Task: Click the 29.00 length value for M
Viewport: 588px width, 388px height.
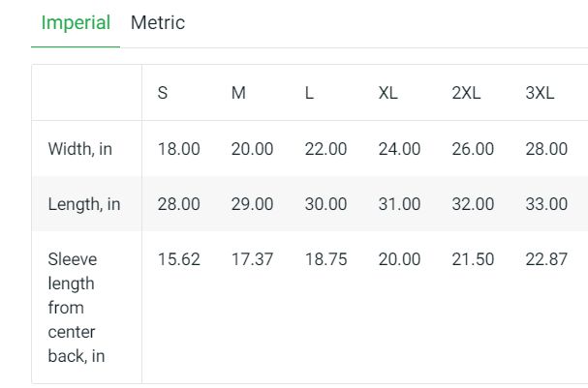Action: tap(252, 204)
